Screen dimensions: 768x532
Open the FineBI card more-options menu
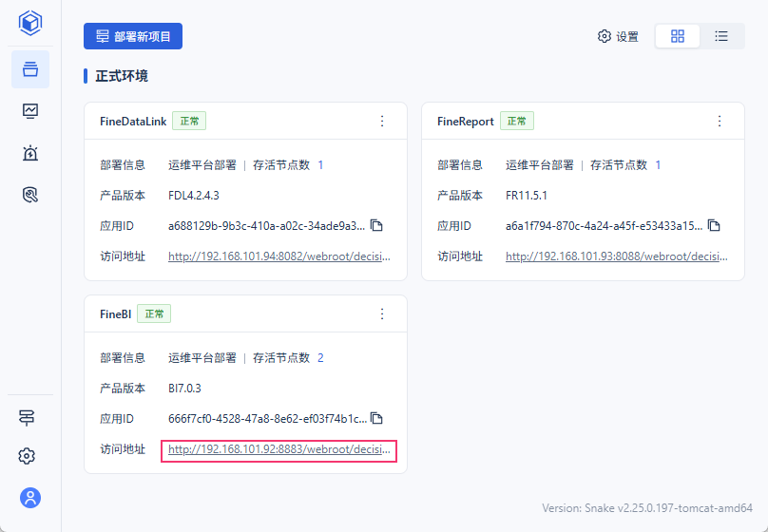click(x=382, y=313)
